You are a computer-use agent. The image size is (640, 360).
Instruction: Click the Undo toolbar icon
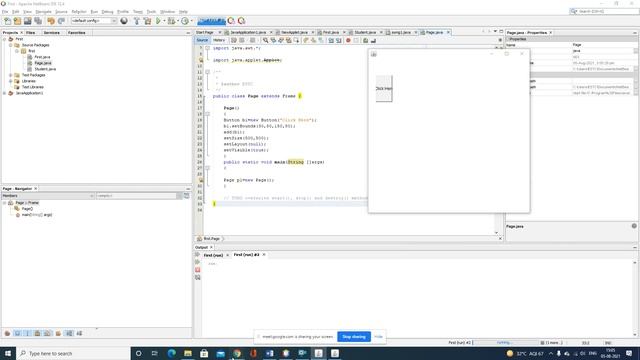(51, 21)
